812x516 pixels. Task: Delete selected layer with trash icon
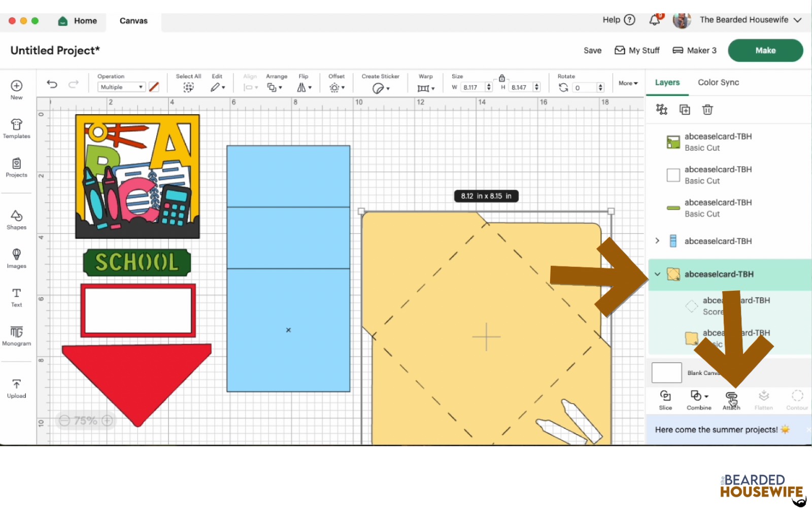[707, 110]
